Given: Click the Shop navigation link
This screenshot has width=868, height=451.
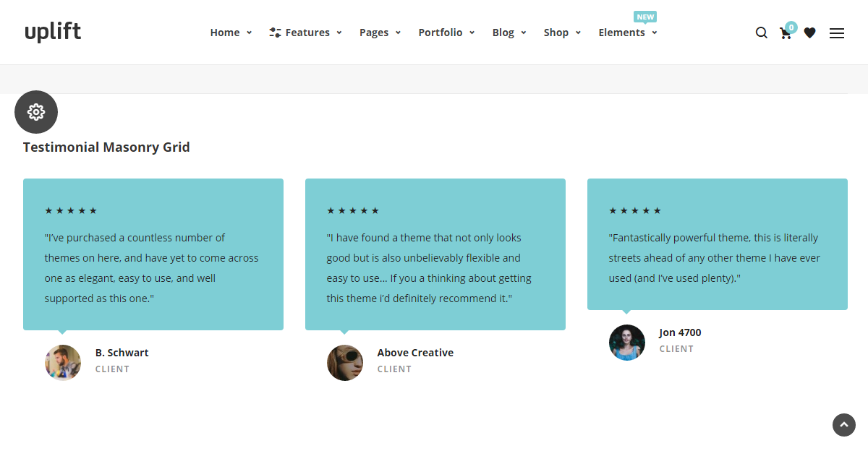Looking at the screenshot, I should (x=556, y=32).
